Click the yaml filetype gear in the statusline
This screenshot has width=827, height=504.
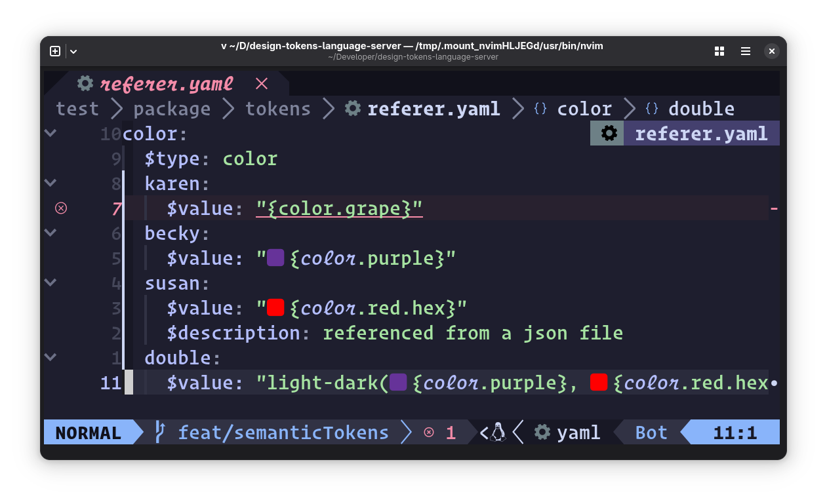tap(542, 432)
